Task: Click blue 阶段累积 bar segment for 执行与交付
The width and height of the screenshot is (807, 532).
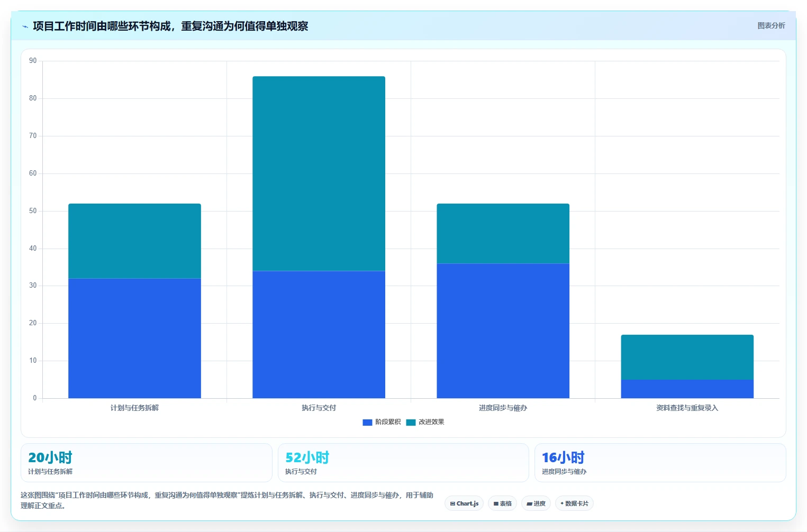Action: (319, 335)
